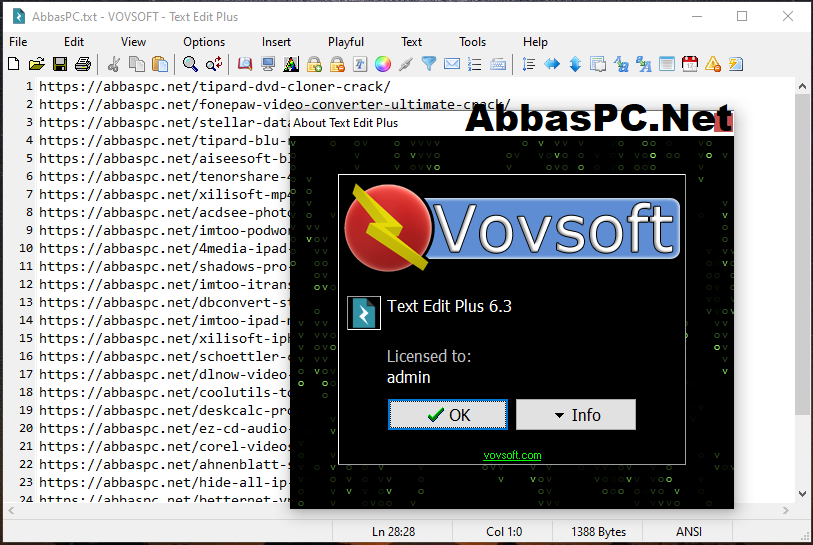Open the View menu
This screenshot has width=813, height=545.
(133, 42)
